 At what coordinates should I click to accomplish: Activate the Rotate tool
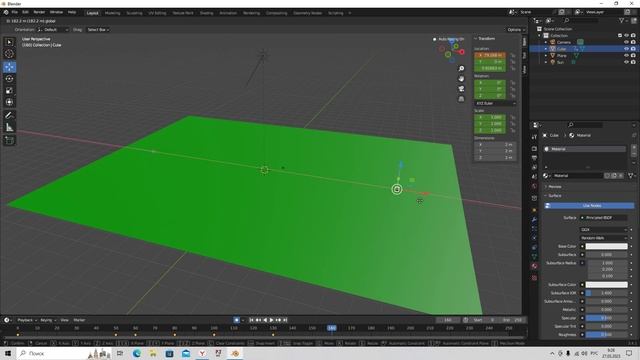[9, 79]
